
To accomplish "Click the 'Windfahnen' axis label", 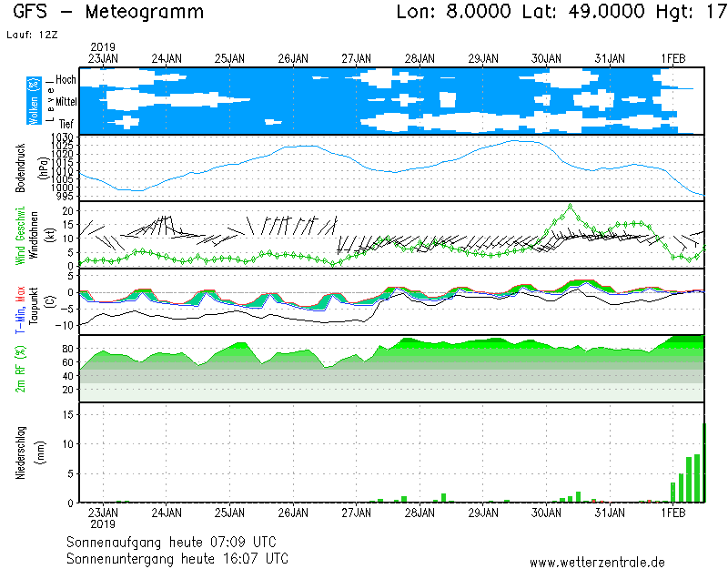I will tap(34, 236).
